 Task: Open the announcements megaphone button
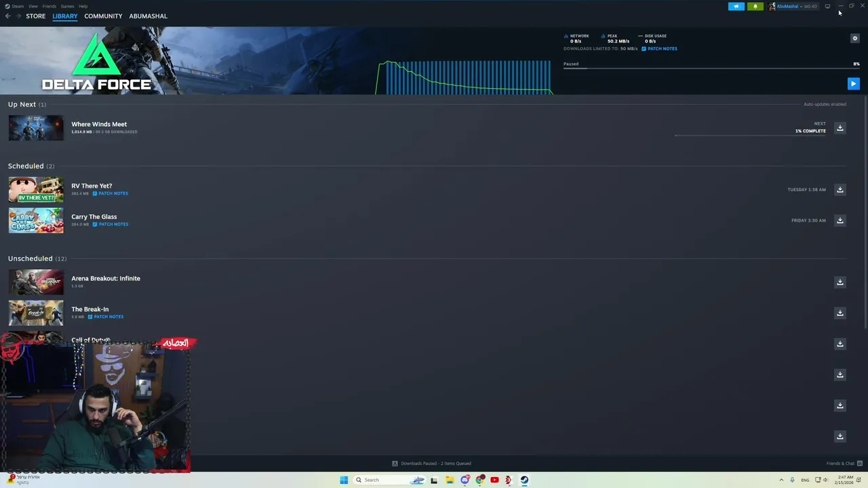(736, 6)
